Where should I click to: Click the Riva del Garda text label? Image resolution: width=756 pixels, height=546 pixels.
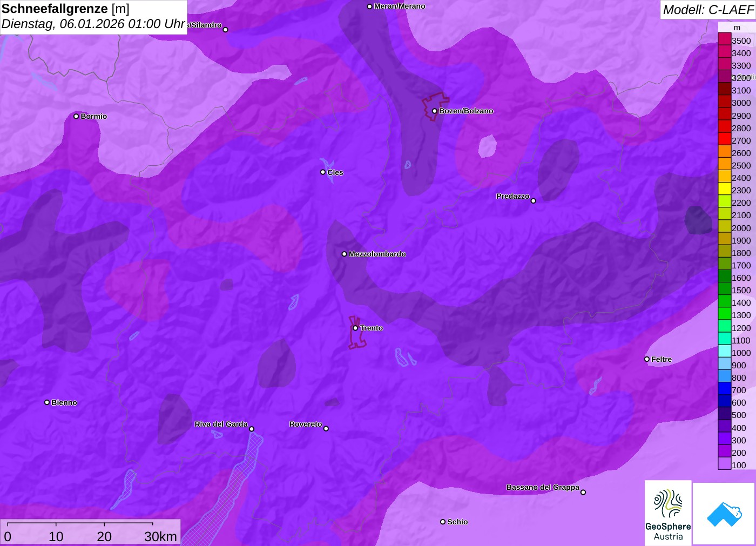click(x=221, y=424)
